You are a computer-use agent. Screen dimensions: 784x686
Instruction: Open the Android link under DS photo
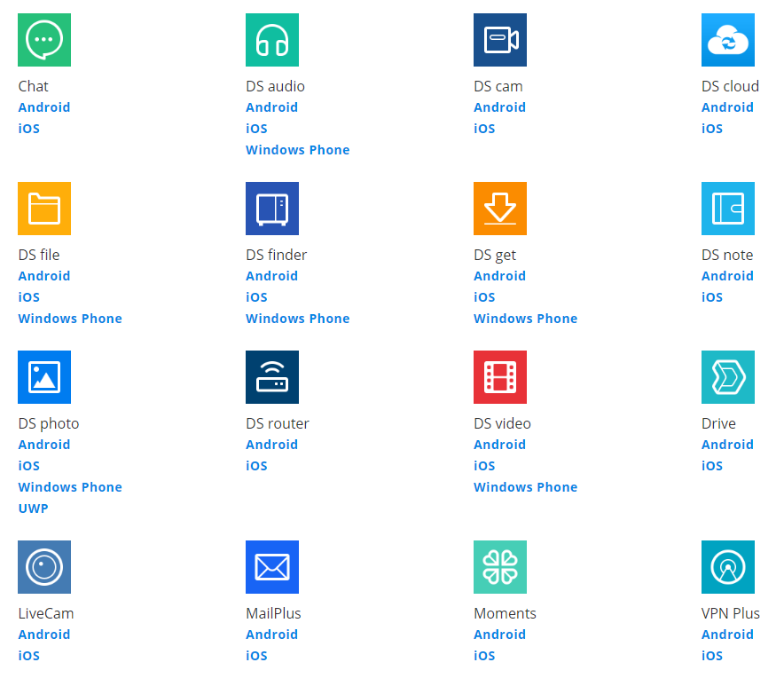(44, 445)
